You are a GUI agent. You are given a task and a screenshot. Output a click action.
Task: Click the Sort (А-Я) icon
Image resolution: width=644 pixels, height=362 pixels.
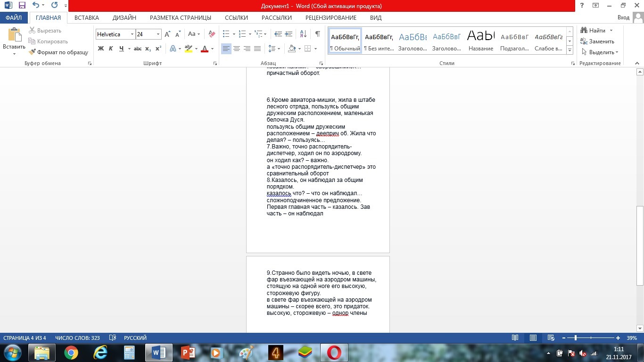[303, 34]
